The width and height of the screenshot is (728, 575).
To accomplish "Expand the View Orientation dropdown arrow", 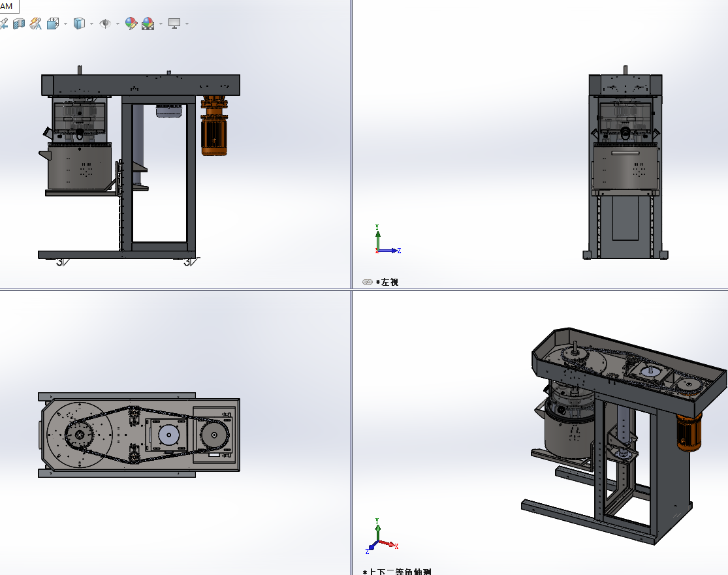I will click(65, 23).
